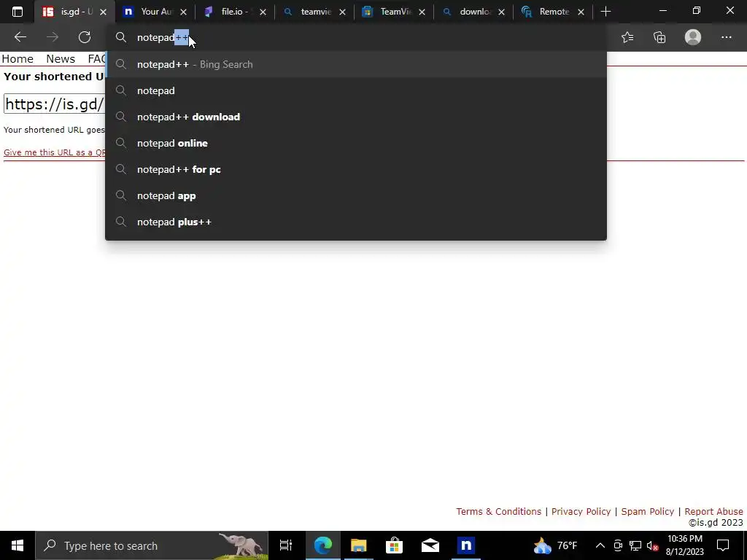Viewport: 747px width, 560px height.
Task: Click the shortened https://is.gd/ URL field
Action: [54, 104]
